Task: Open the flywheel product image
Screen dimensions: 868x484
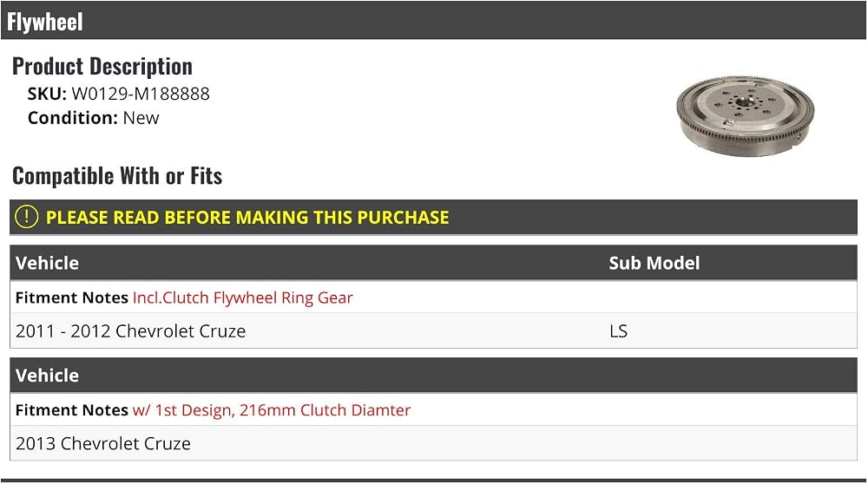Action: pos(745,117)
